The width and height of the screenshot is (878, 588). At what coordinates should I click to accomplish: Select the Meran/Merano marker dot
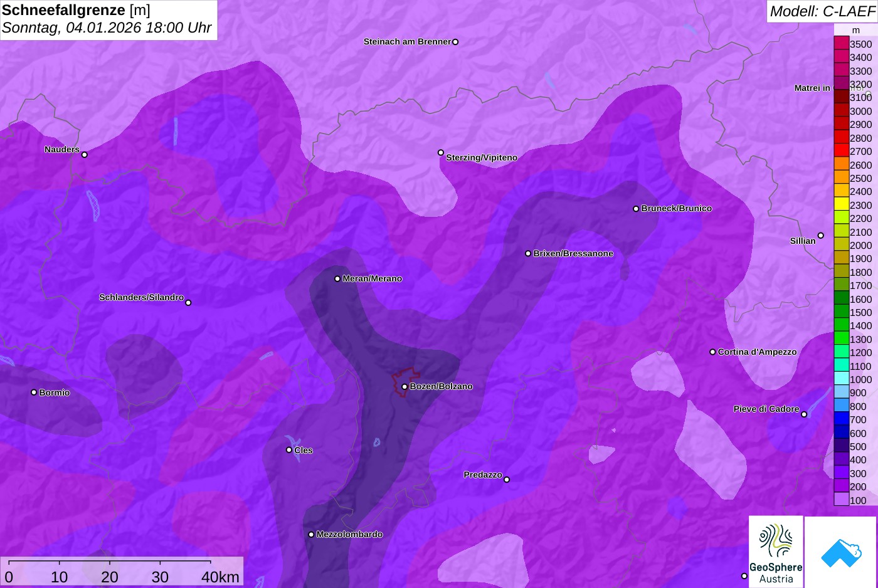point(337,279)
